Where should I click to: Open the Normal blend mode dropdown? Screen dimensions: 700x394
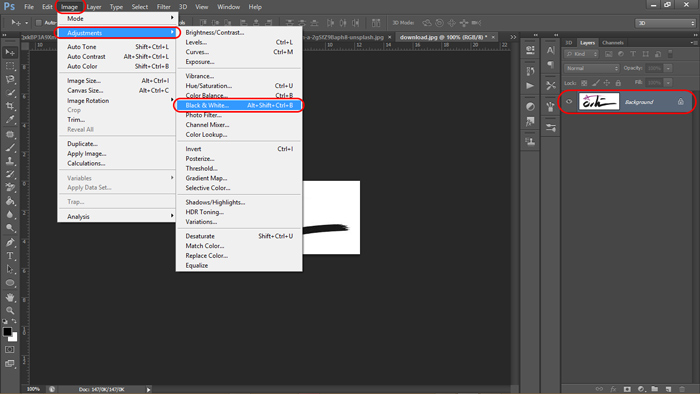coord(592,68)
